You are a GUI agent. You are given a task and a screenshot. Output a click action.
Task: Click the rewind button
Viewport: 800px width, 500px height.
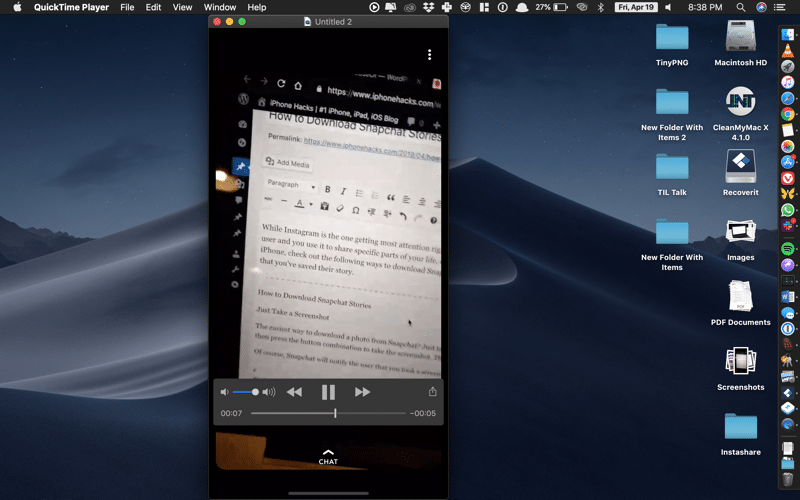(x=294, y=392)
